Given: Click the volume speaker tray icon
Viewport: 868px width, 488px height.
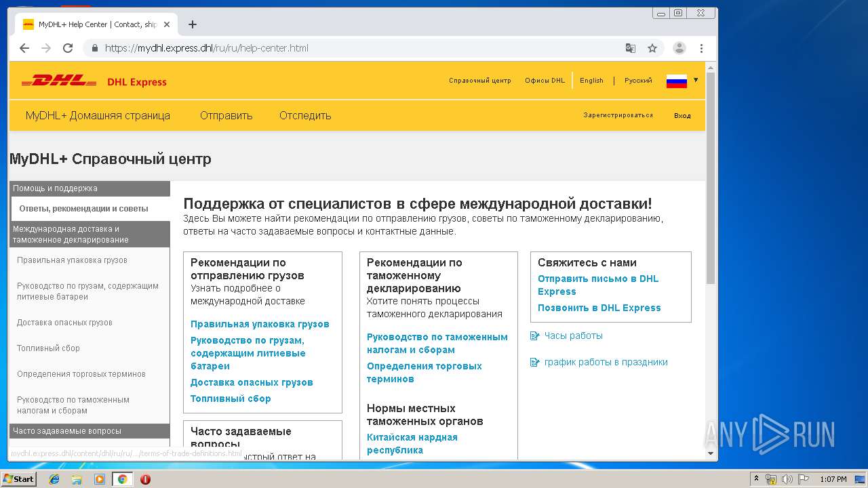Looking at the screenshot, I should point(787,479).
